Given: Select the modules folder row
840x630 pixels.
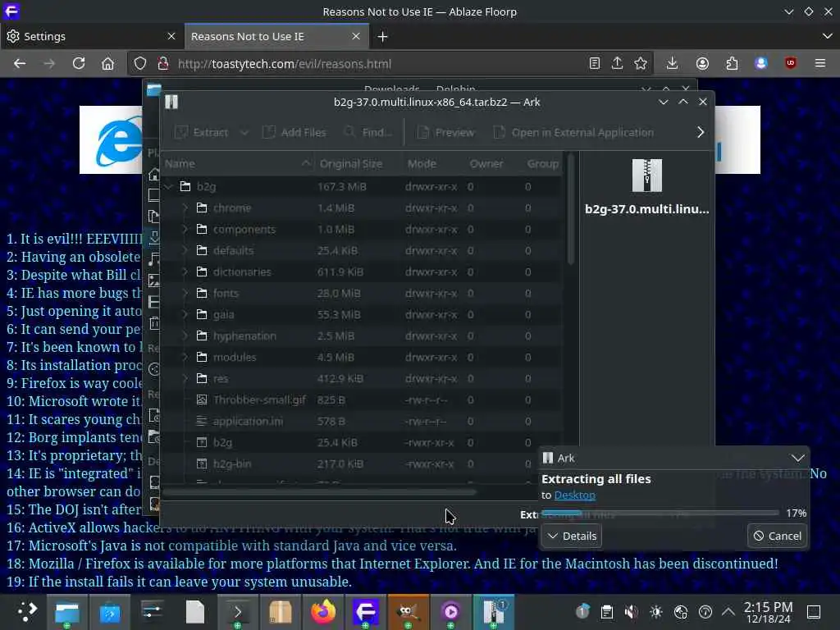Looking at the screenshot, I should 363,358.
